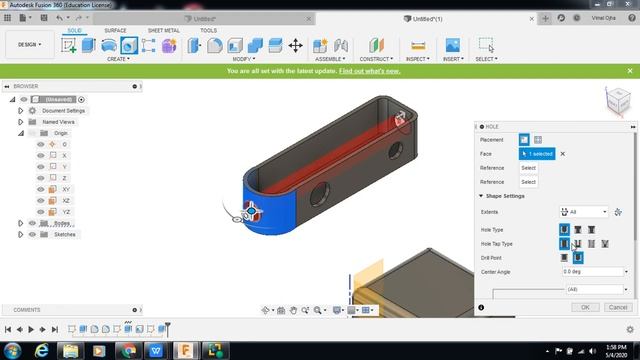Switch to the Surface tab
Viewport: 640px width, 360px height.
[115, 31]
